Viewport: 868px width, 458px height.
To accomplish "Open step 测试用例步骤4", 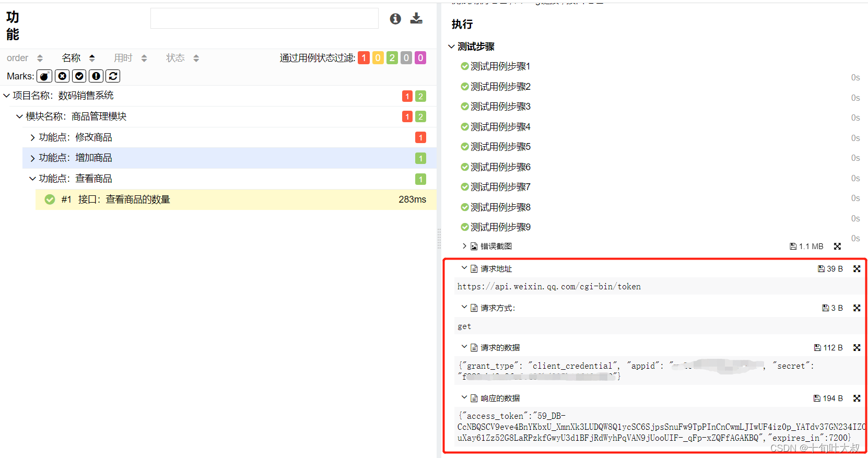I will coord(500,127).
